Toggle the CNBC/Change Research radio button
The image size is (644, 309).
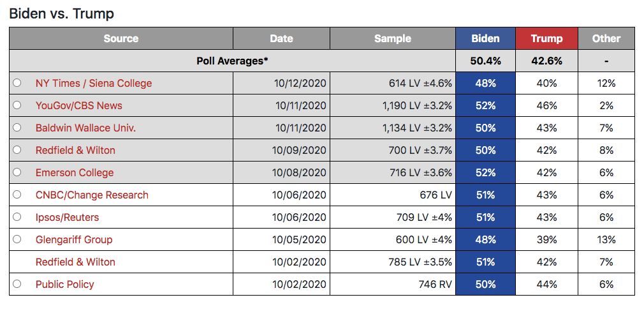coord(17,195)
